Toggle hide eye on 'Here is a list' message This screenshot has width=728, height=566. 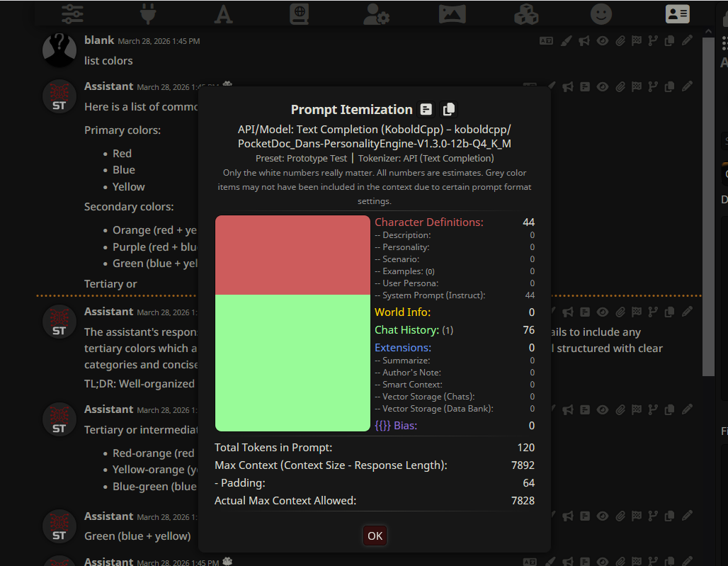pyautogui.click(x=602, y=87)
